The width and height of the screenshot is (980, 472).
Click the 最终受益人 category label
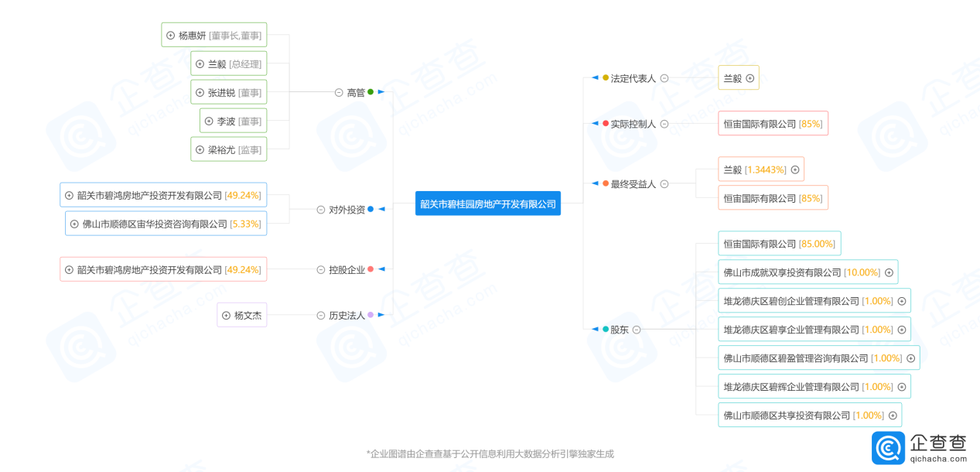(633, 184)
